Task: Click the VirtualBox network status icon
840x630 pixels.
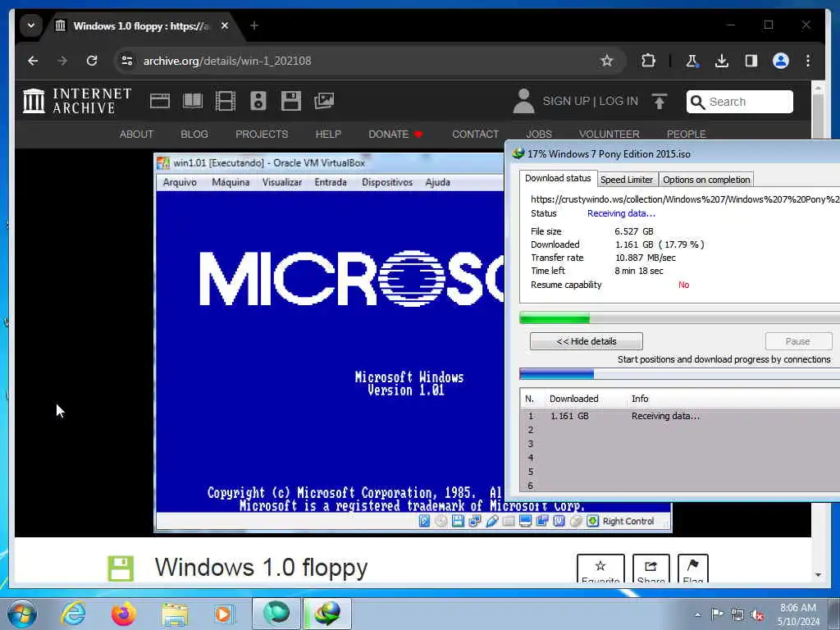Action: (475, 521)
